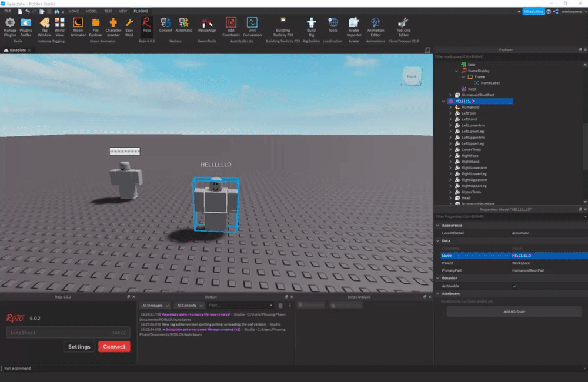The image size is (588, 382).
Task: Click the undo arrow in quick access toolbar
Action: pyautogui.click(x=28, y=11)
